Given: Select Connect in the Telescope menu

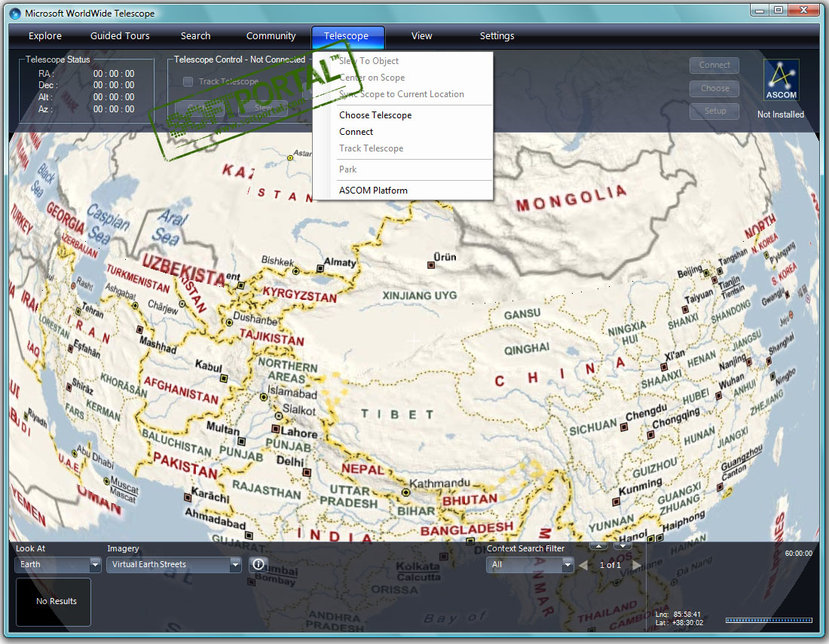Looking at the screenshot, I should click(402, 132).
